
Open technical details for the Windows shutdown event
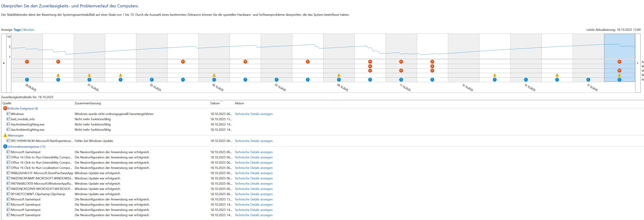tap(254, 114)
